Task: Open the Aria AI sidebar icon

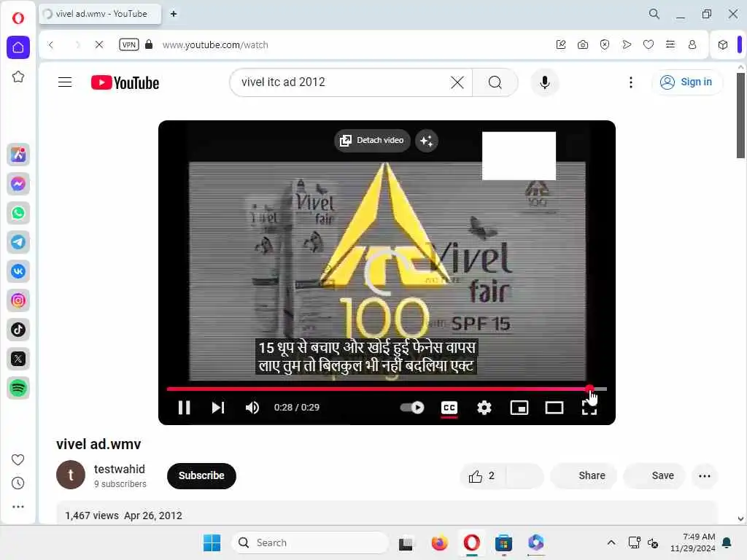Action: tap(18, 155)
